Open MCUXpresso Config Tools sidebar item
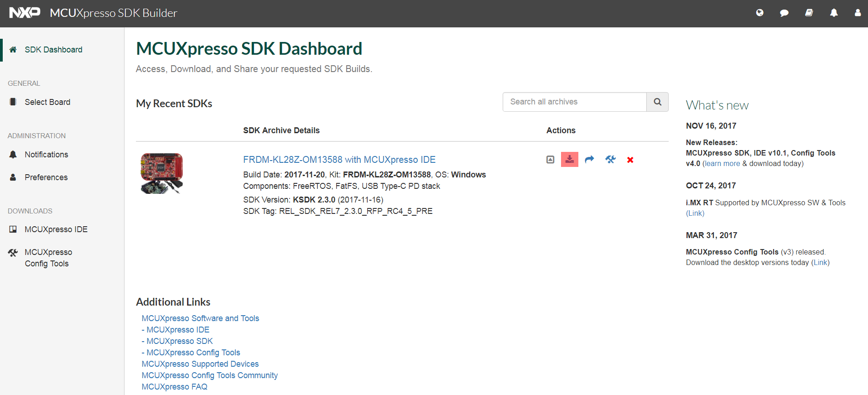 48,258
